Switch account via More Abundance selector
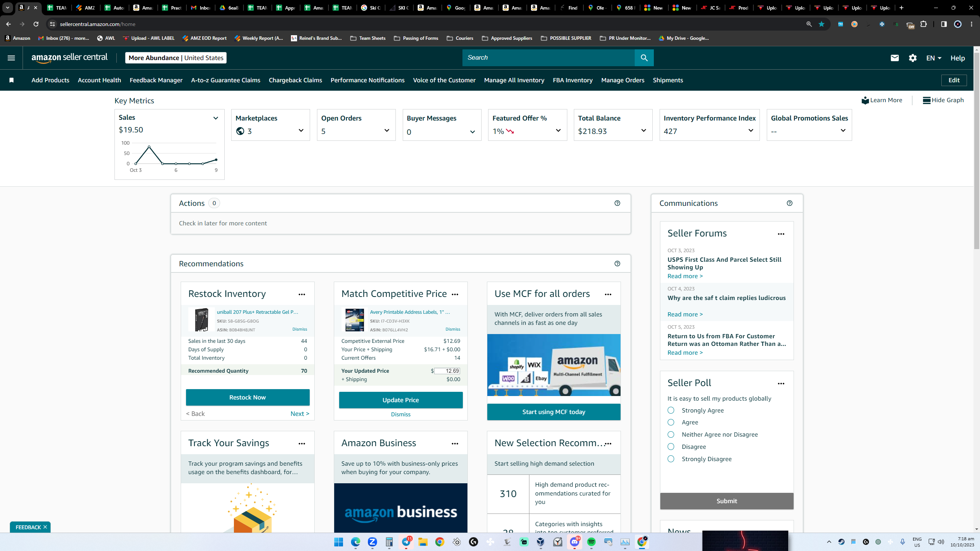 pyautogui.click(x=176, y=58)
